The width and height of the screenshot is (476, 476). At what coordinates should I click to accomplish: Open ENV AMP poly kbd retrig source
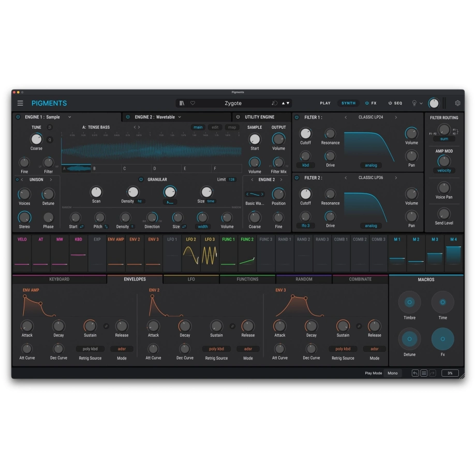click(x=90, y=349)
